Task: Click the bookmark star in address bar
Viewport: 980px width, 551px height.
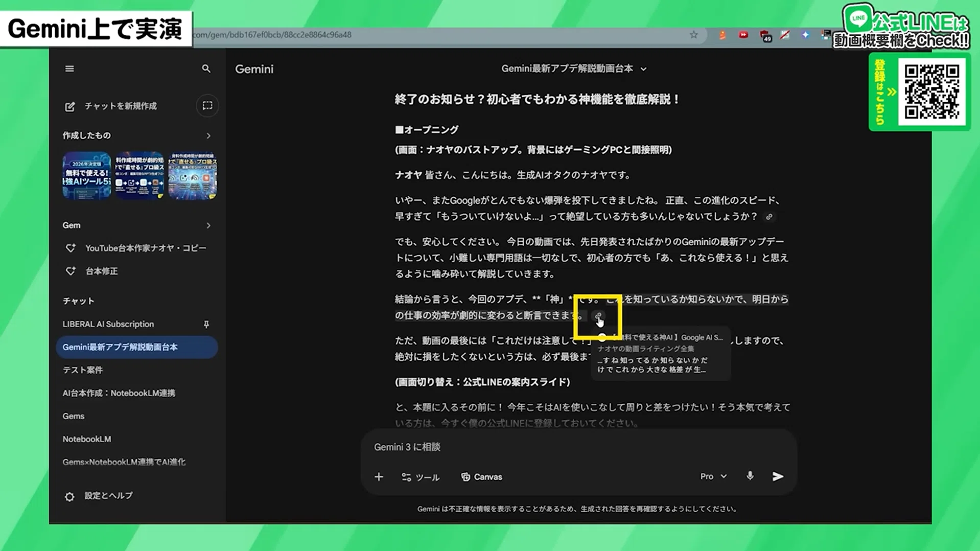Action: 693,35
